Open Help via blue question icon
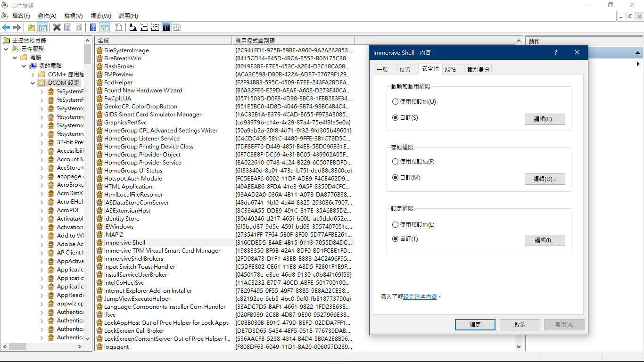644x362 pixels. (93, 27)
